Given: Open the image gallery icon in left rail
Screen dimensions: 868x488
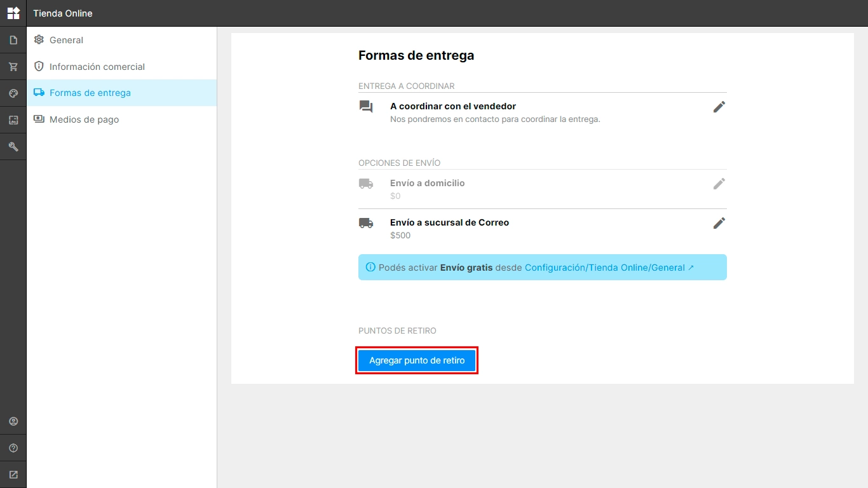Looking at the screenshot, I should click(x=13, y=120).
